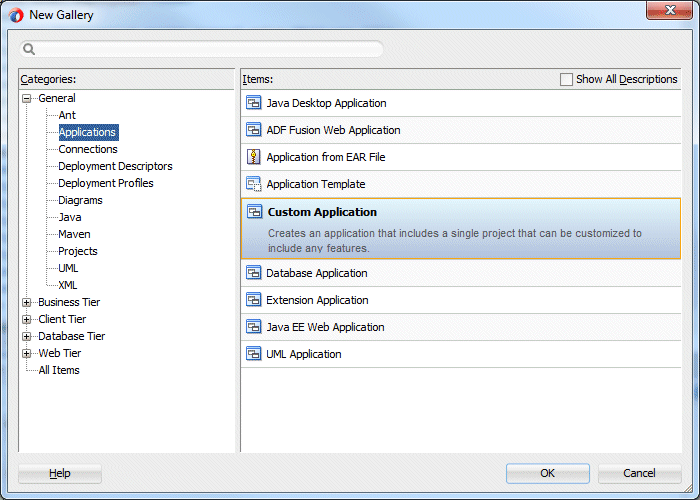Click the UML Application icon

pos(254,354)
